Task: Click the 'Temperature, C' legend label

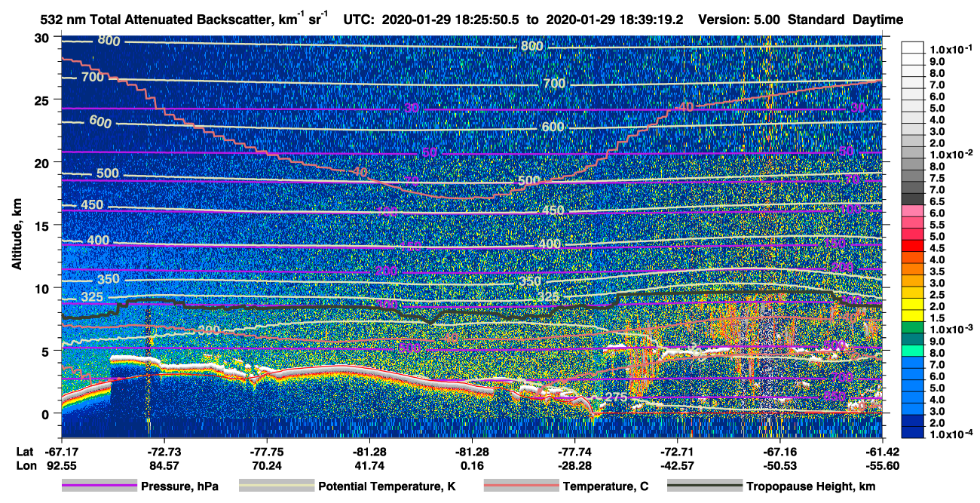Action: point(605,487)
